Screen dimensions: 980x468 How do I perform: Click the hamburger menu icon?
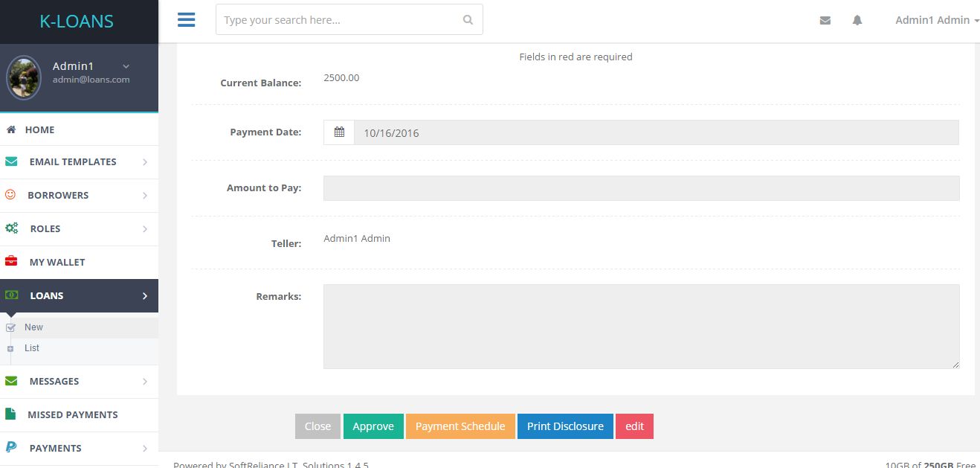coord(187,20)
